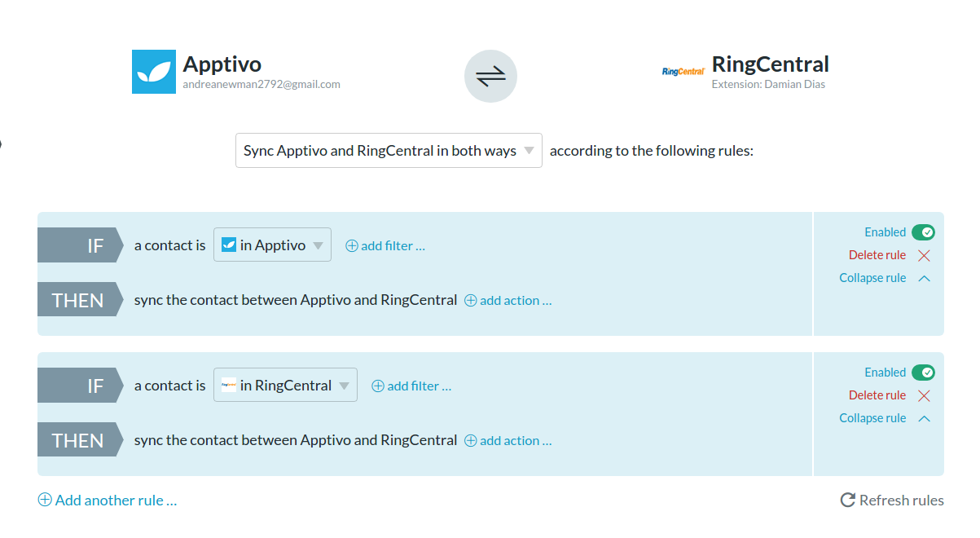
Task: Click 'according to the following rules:' text
Action: (x=652, y=151)
